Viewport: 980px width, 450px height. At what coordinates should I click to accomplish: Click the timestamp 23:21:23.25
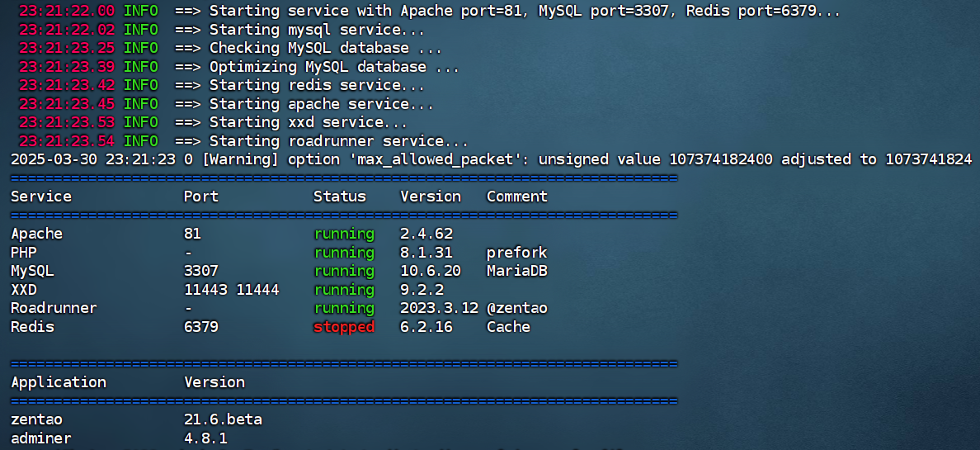66,48
